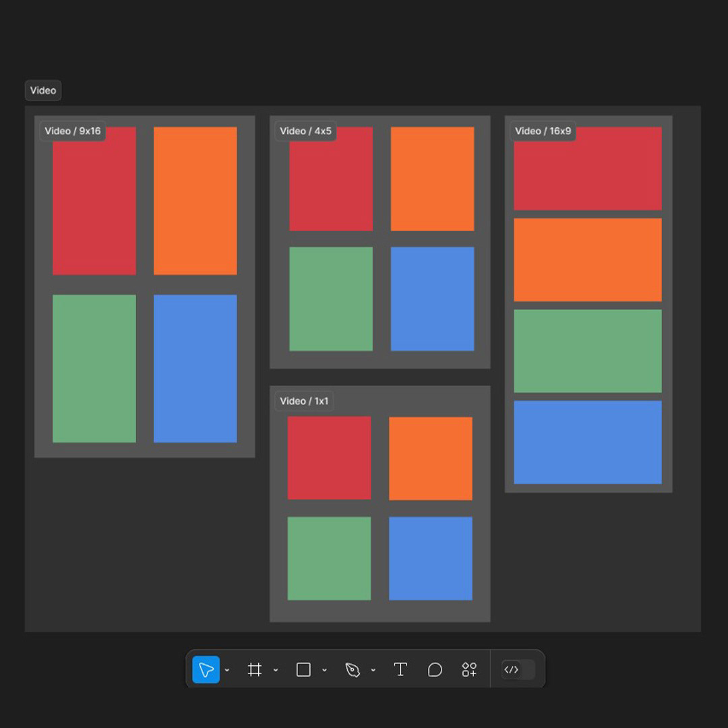Screen dimensions: 728x728
Task: Click the blue rectangle in Video / 9x16
Action: click(195, 369)
